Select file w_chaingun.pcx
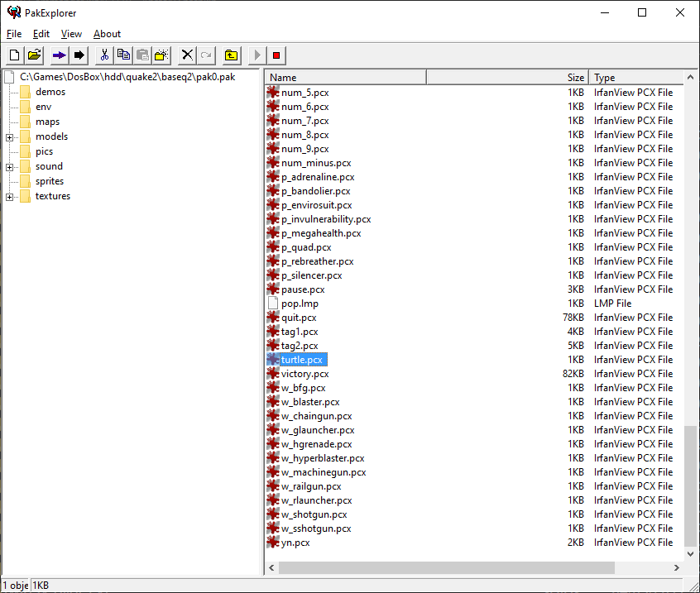 click(x=317, y=416)
